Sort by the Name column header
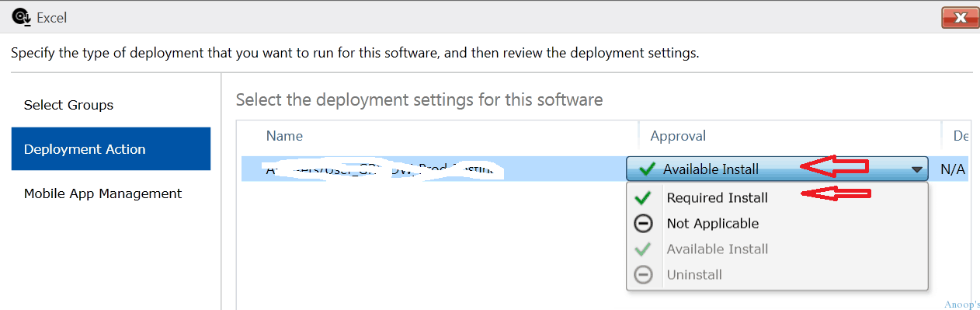The height and width of the screenshot is (310, 980). pyautogui.click(x=284, y=136)
